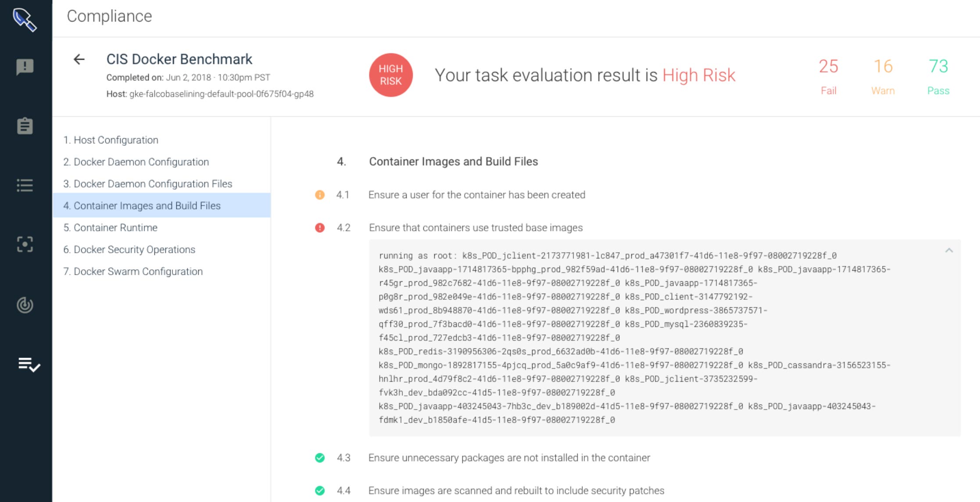Screen dimensions: 980x502
Task: Click the orange warning icon for 4.1
Action: point(320,195)
